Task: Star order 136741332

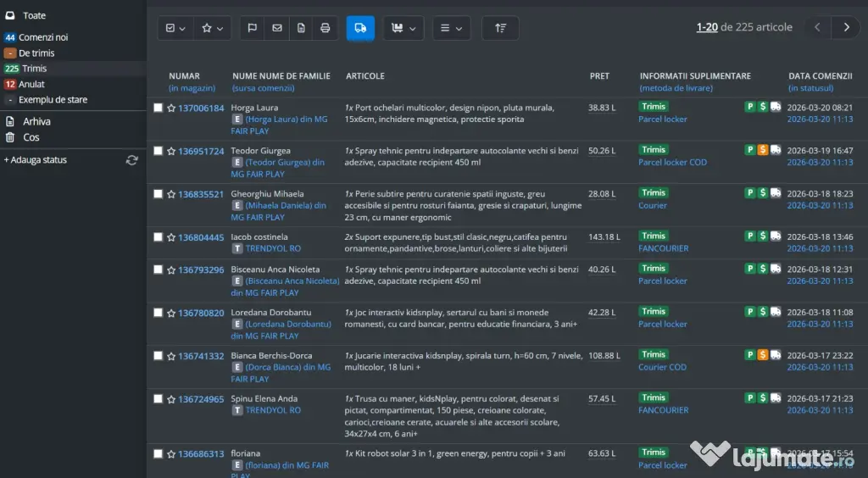Action: (x=171, y=356)
